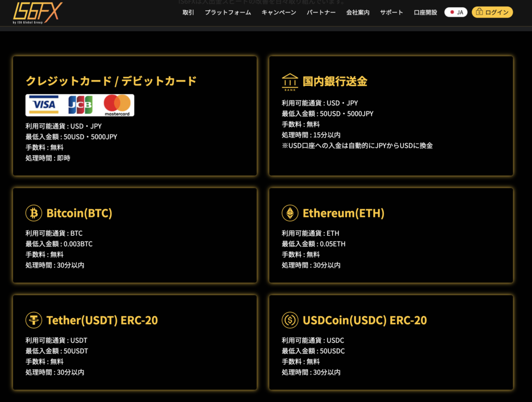Open the サポート menu

(x=391, y=12)
